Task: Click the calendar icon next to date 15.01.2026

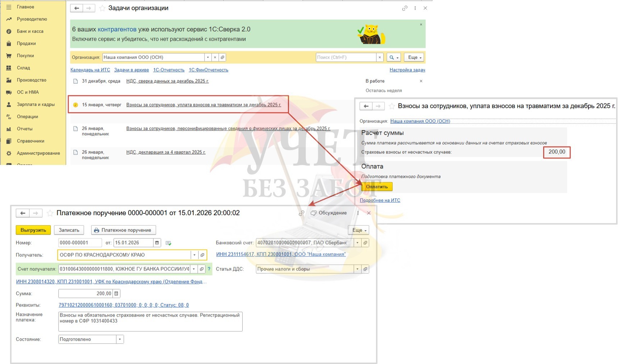Action: point(157,243)
